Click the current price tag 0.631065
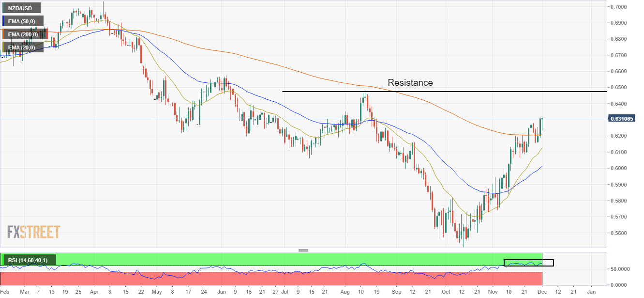The width and height of the screenshot is (644, 298). [x=621, y=119]
